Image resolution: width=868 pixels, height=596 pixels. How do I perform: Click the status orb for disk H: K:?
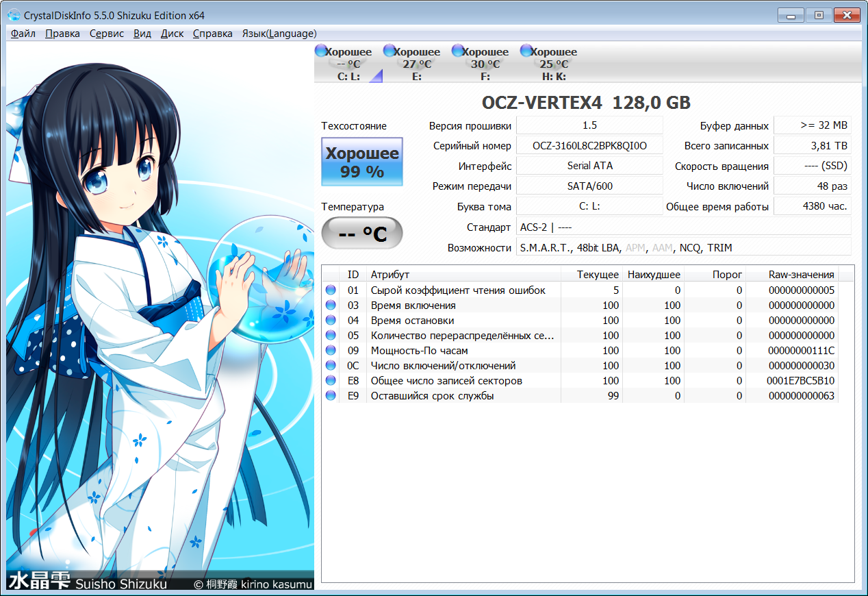point(526,51)
